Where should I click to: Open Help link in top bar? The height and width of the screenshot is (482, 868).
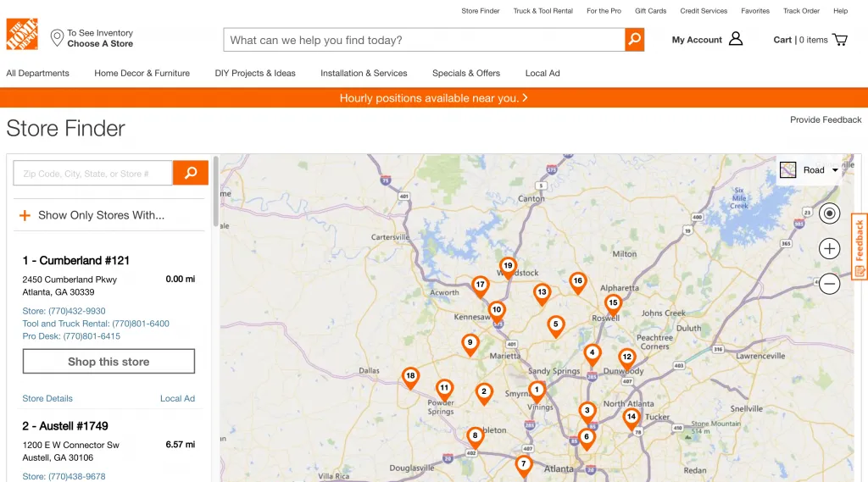point(840,11)
